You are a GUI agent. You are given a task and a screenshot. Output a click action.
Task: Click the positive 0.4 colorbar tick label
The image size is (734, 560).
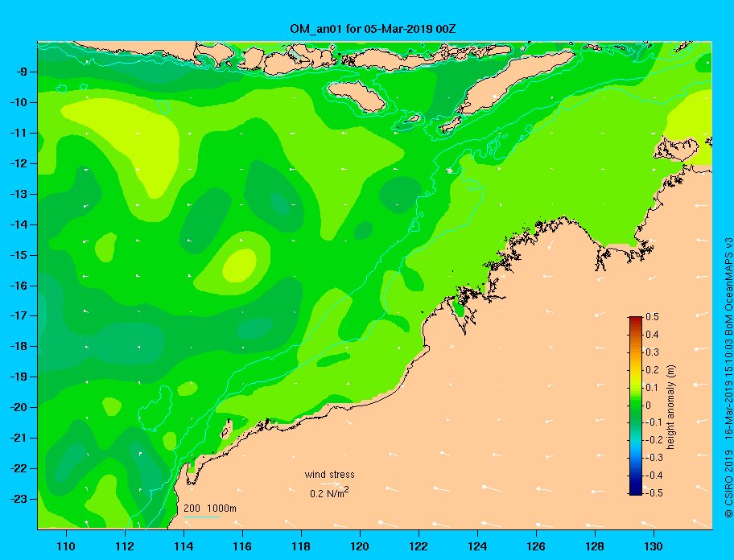click(x=652, y=335)
